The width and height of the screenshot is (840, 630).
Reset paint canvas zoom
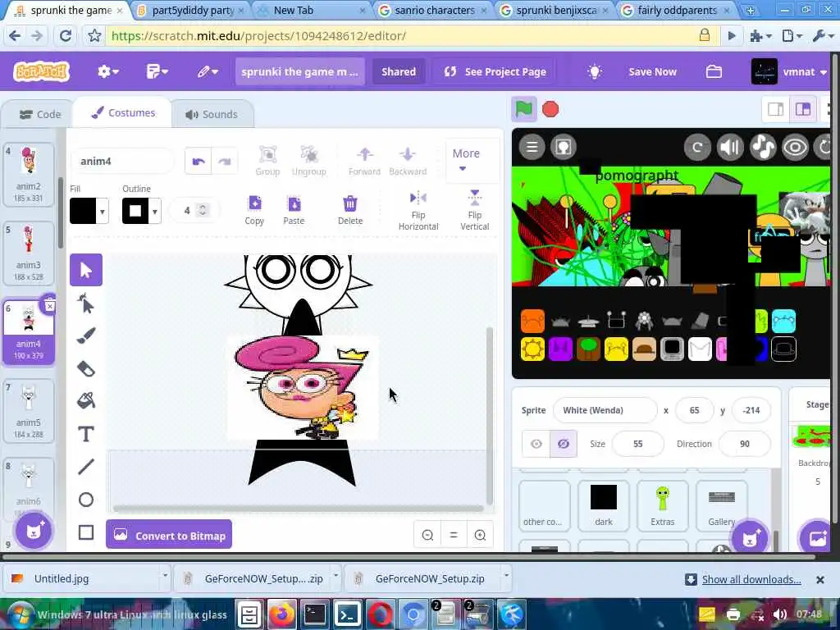pyautogui.click(x=454, y=535)
